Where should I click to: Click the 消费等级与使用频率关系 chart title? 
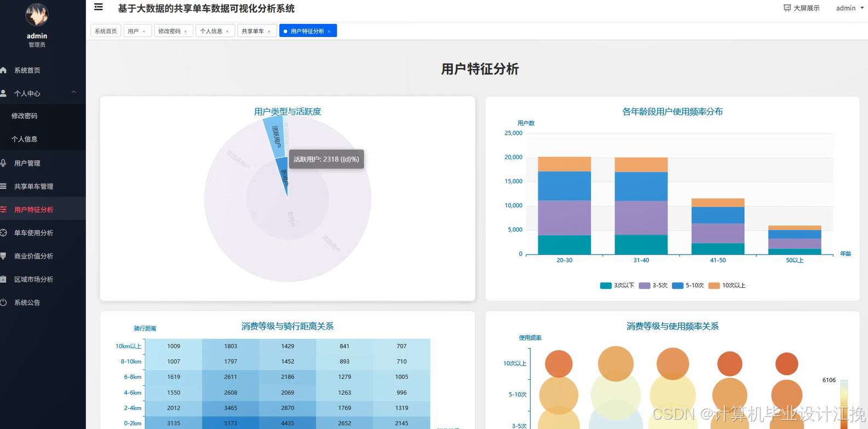672,326
